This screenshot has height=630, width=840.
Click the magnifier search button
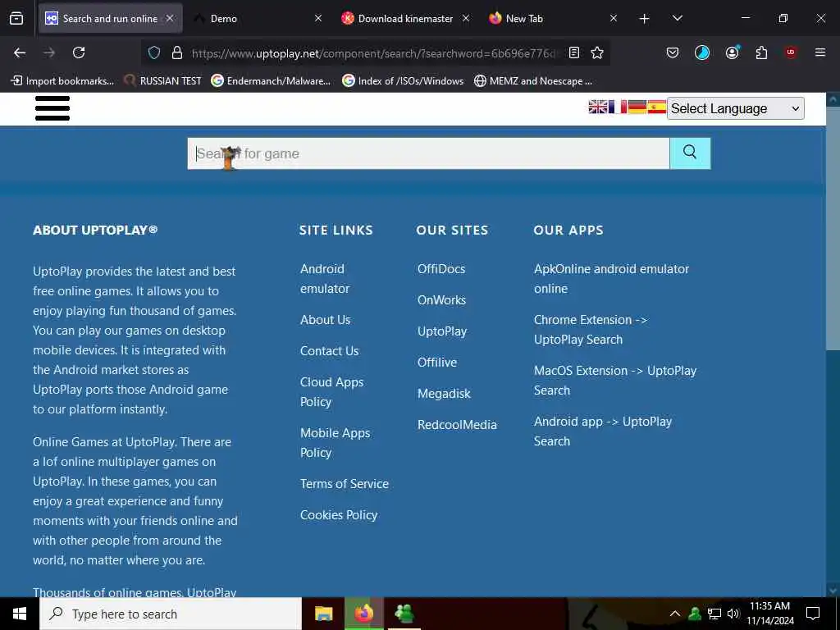click(690, 153)
